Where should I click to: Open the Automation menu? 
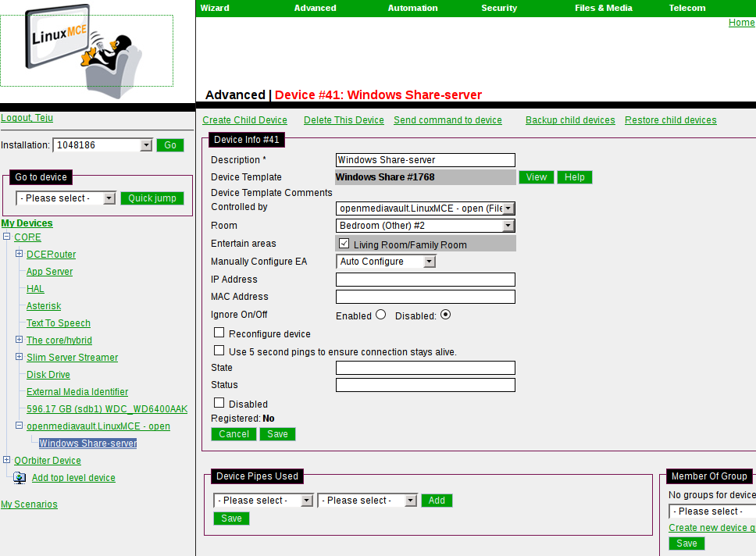coord(412,8)
